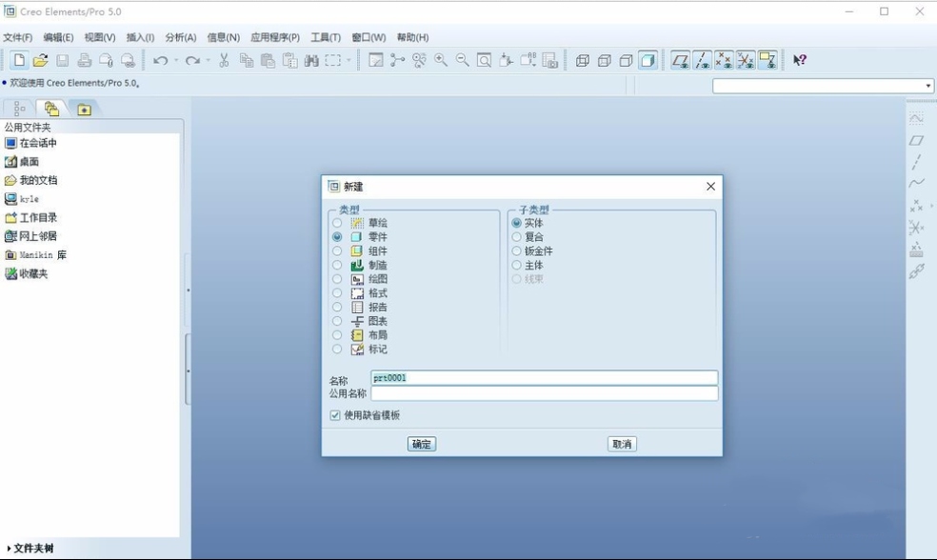This screenshot has height=560, width=937.
Task: Open 工作目录 in common folders
Action: tap(31, 217)
